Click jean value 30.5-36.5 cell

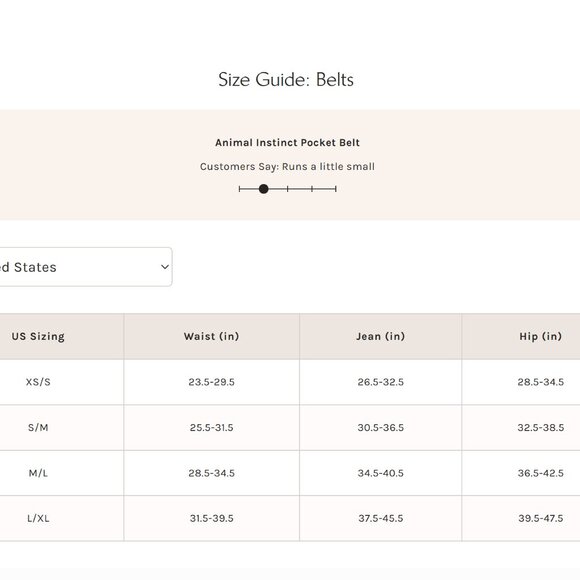coord(381,428)
